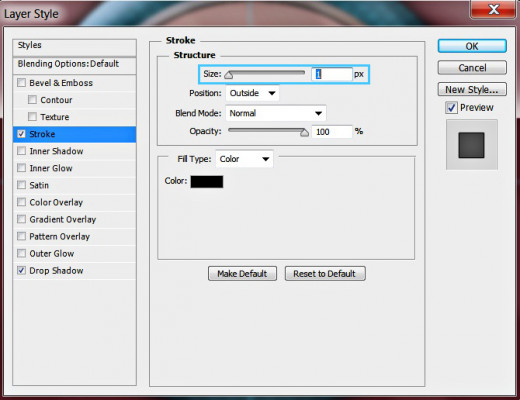Screen dimensions: 520x400
Task: Click the Opacity slider handle
Action: pos(304,133)
